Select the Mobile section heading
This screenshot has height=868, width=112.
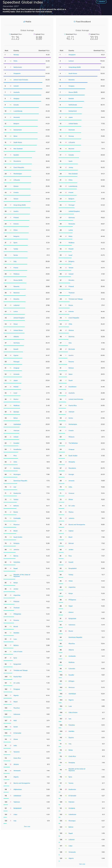28,22
